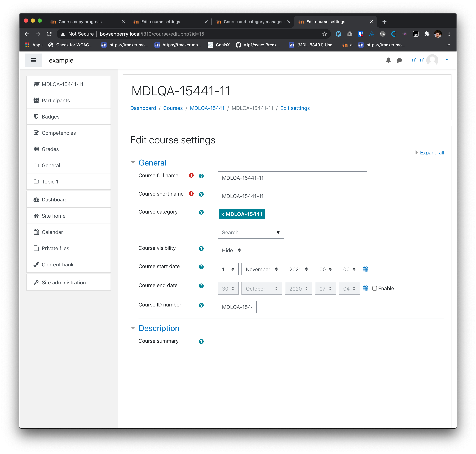Open Calendar in the side menu

tap(69, 232)
